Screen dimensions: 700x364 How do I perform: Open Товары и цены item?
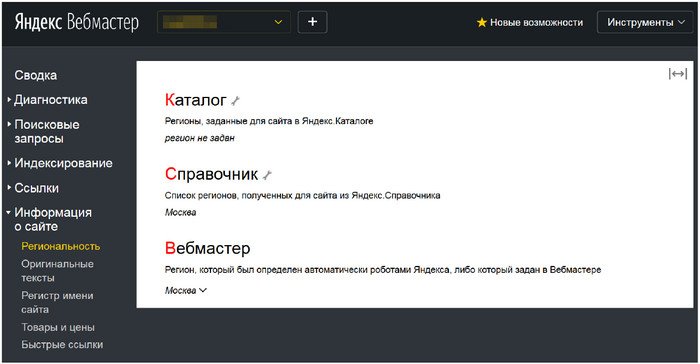pos(58,327)
